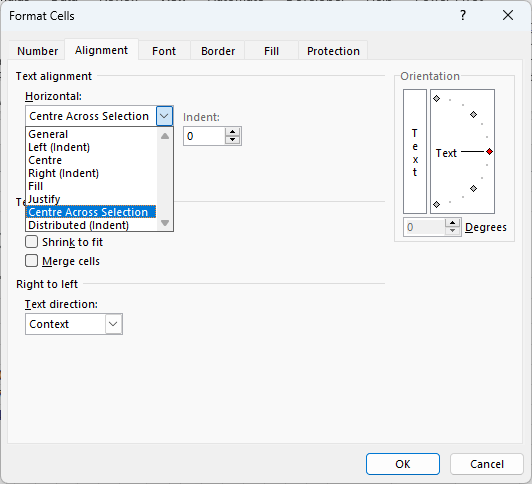Open the Text direction Context dropdown
532x484 pixels.
point(74,324)
